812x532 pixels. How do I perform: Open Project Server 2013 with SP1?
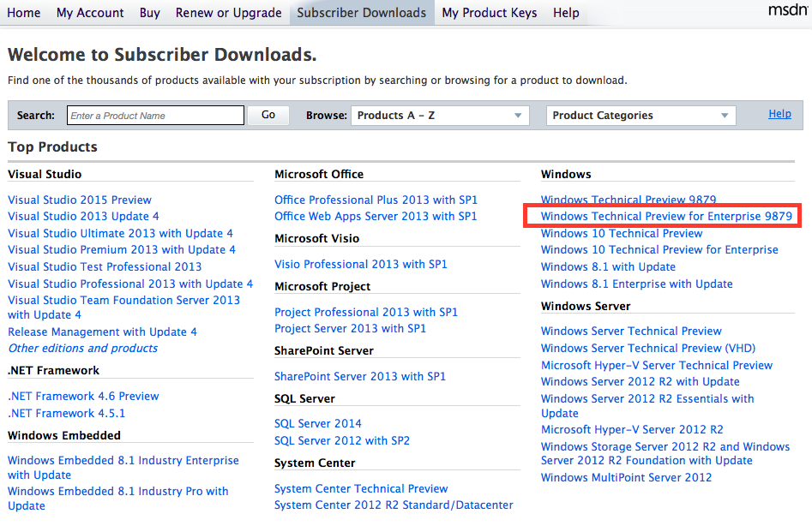click(x=350, y=329)
